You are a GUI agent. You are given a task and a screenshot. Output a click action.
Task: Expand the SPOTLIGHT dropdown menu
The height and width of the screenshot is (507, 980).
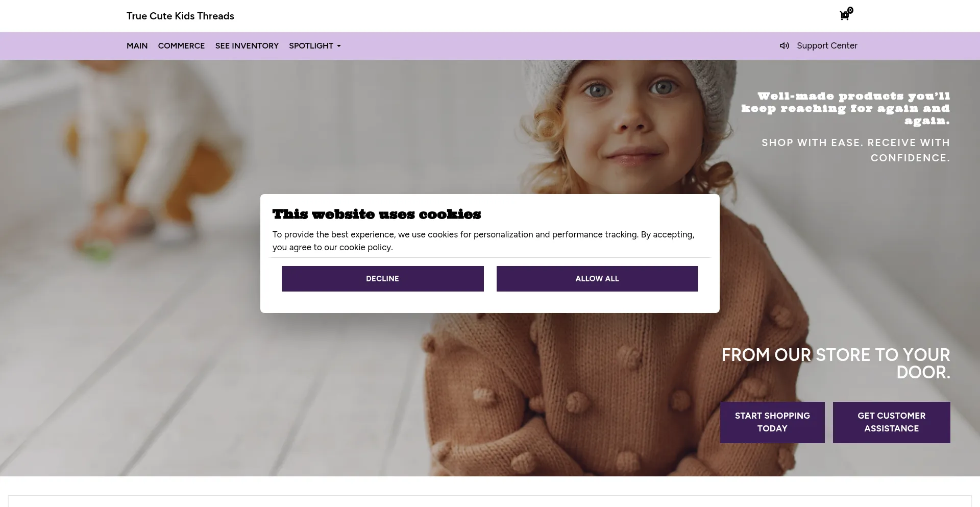(314, 46)
